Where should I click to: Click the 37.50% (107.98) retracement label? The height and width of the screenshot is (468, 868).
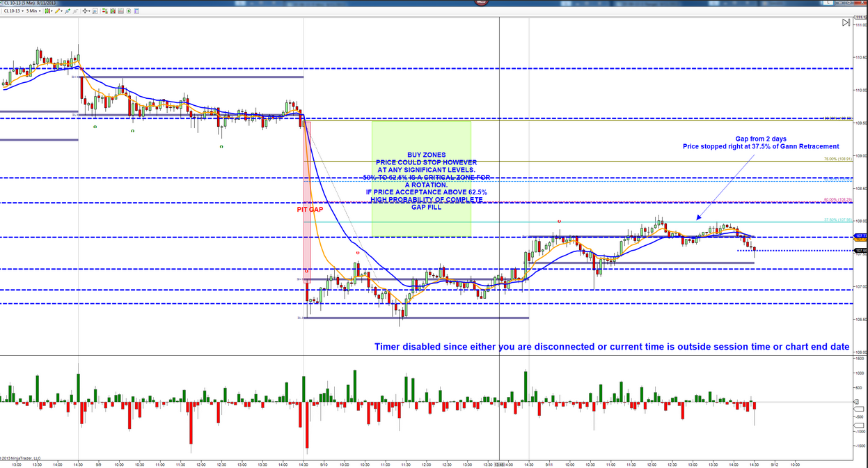(839, 220)
